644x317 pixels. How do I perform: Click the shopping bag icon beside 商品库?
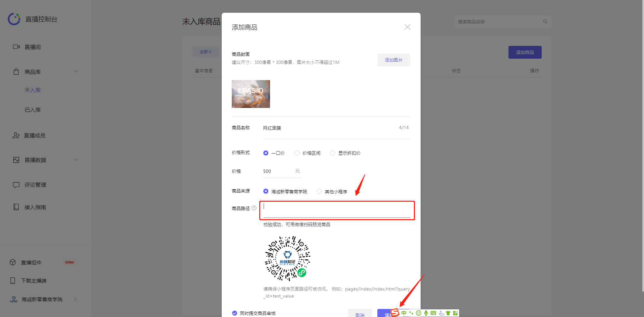coord(16,72)
